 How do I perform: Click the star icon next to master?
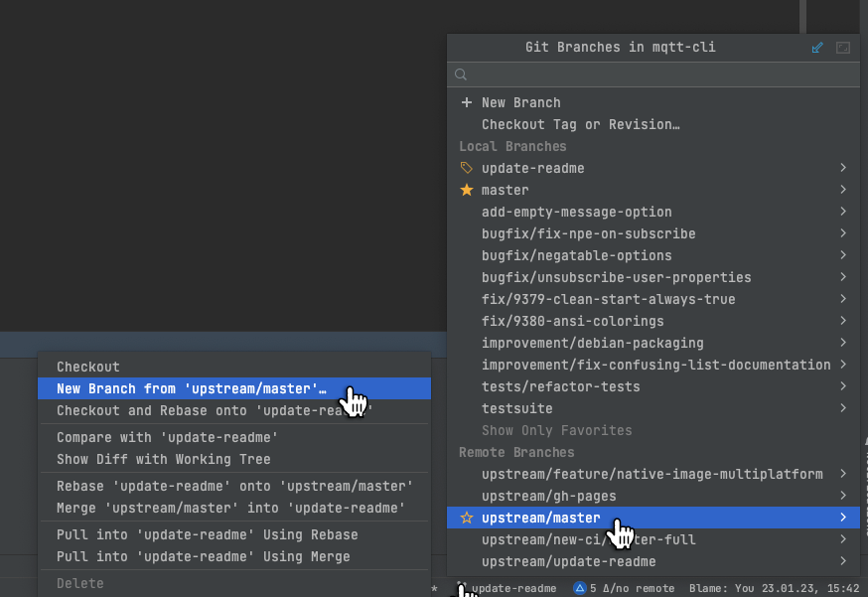465,190
